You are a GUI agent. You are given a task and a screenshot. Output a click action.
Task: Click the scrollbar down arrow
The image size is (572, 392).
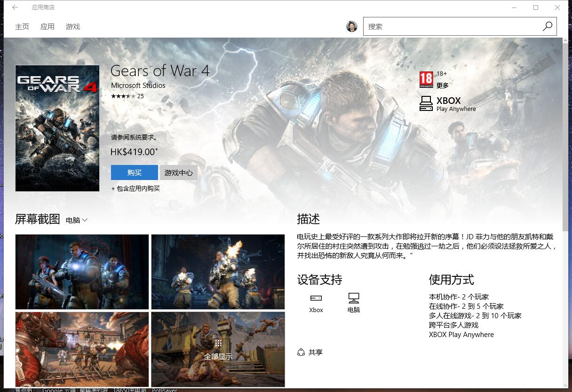[x=565, y=385]
